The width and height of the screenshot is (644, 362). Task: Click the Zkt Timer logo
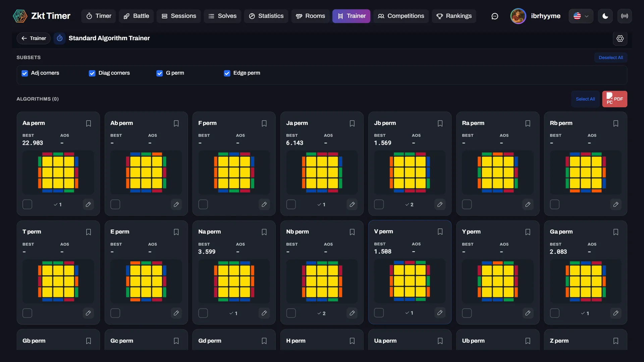click(x=42, y=16)
